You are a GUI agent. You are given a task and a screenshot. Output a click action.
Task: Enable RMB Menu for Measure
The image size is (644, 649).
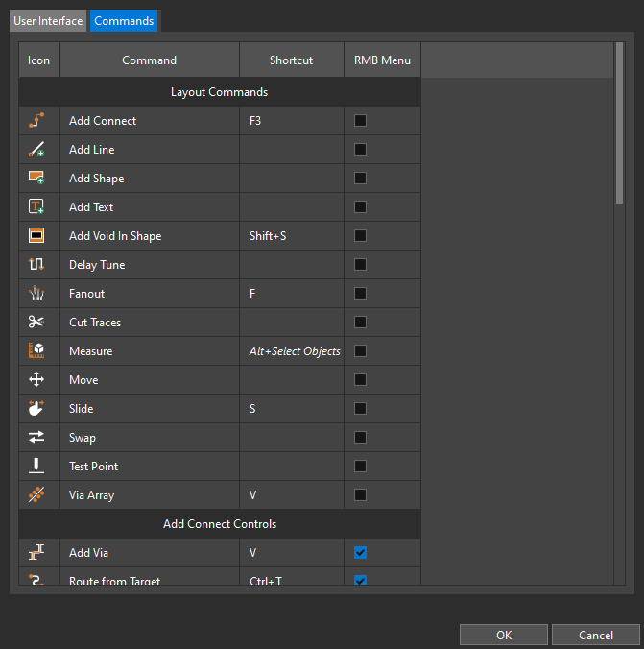360,351
